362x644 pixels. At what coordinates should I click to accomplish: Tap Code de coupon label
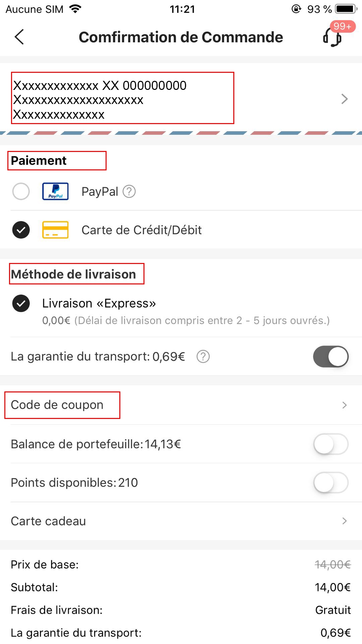(x=57, y=405)
